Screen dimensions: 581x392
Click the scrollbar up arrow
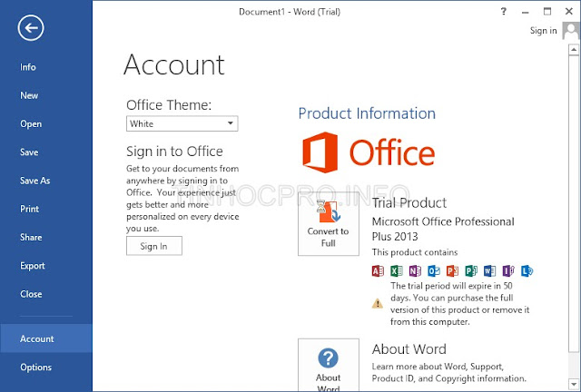coord(574,50)
